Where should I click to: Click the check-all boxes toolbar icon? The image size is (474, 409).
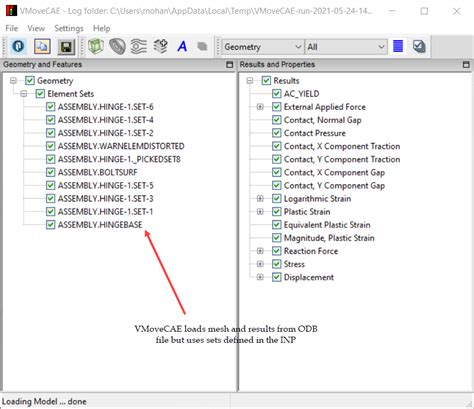click(419, 46)
